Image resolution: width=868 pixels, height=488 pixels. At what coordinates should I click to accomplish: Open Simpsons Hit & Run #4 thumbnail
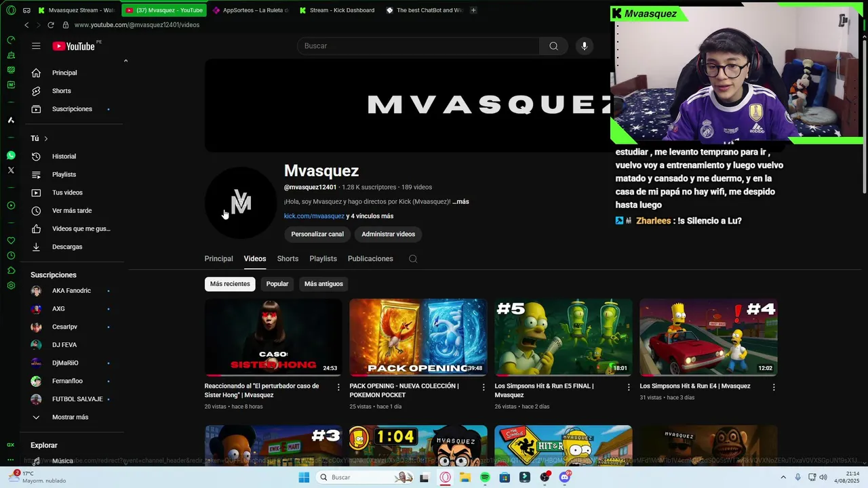point(709,338)
